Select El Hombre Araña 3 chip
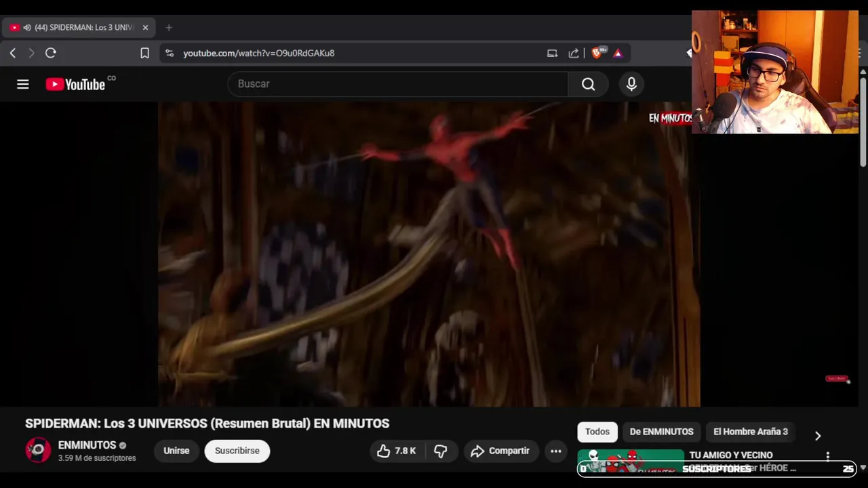Screen dimensions: 868x488 click(751, 432)
